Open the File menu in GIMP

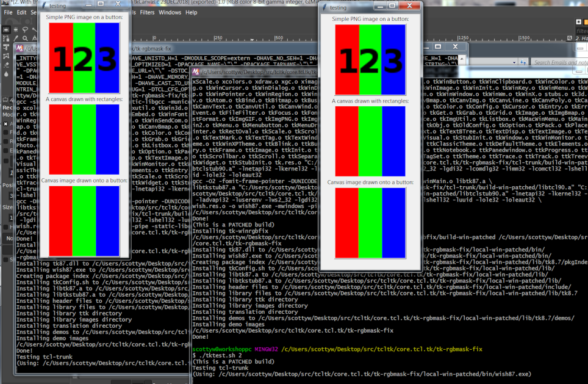pyautogui.click(x=8, y=12)
